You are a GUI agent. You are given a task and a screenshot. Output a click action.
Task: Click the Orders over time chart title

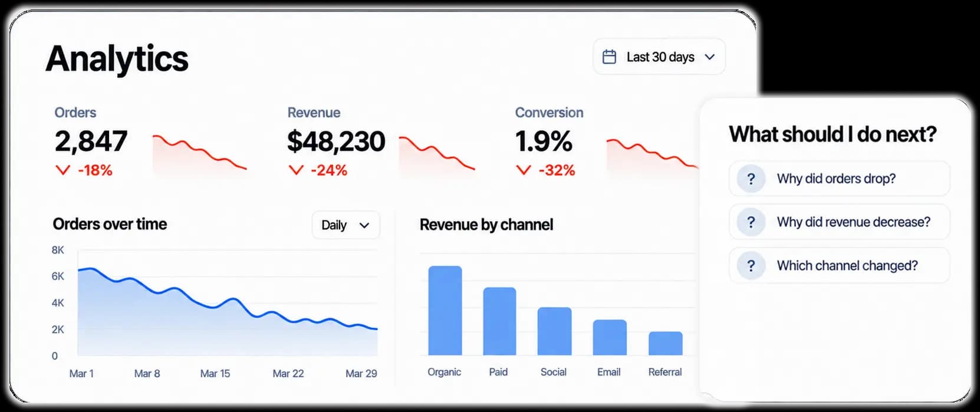coord(110,224)
